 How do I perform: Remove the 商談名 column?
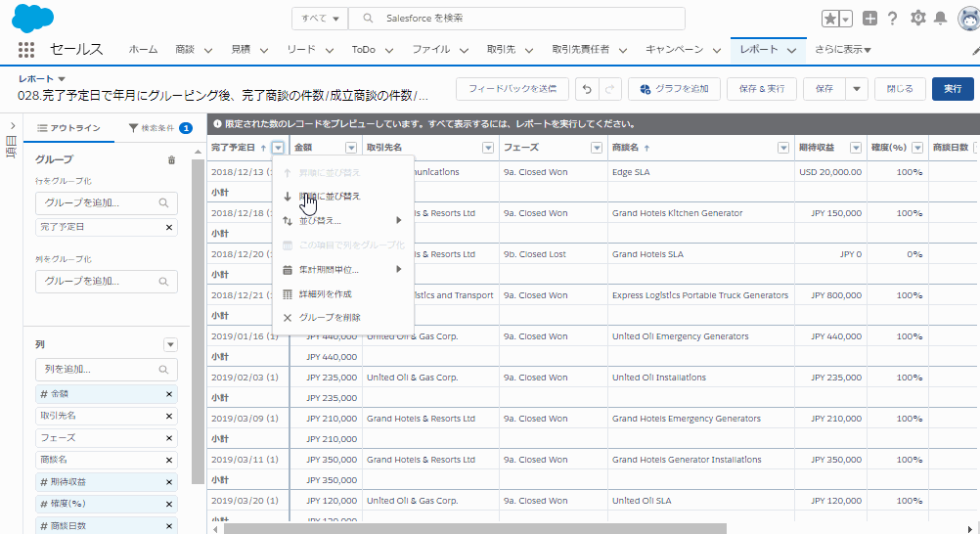(169, 461)
